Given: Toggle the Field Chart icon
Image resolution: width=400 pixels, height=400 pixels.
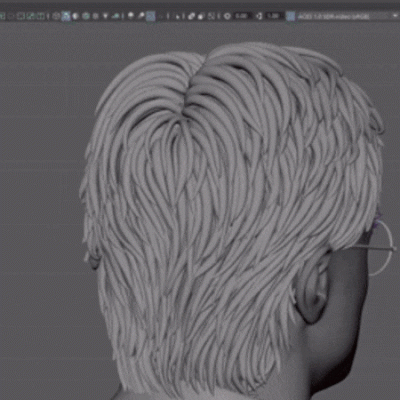Looking at the screenshot, I should 21,16.
